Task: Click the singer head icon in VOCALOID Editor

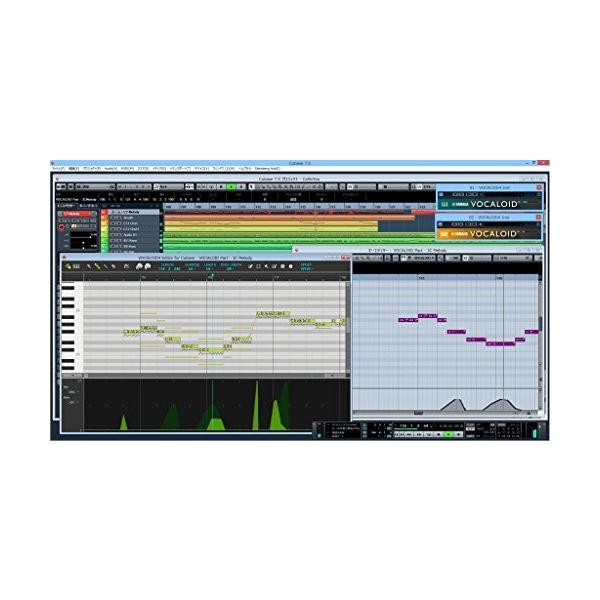Action: (x=138, y=266)
